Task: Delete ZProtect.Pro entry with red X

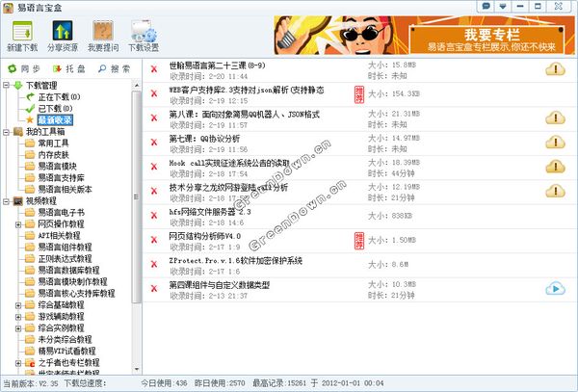Action: coord(154,264)
